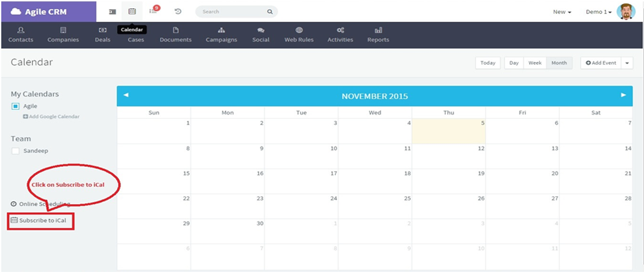Open Reports in navigation bar
Screen dimensions: 644x272
pos(378,35)
